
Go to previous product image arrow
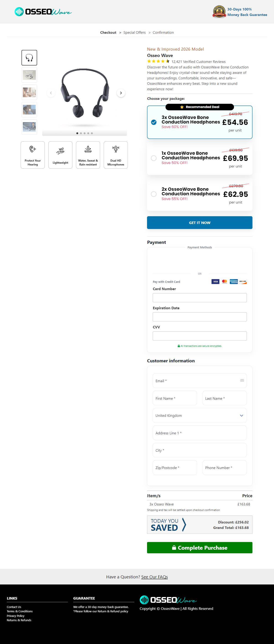click(x=51, y=93)
